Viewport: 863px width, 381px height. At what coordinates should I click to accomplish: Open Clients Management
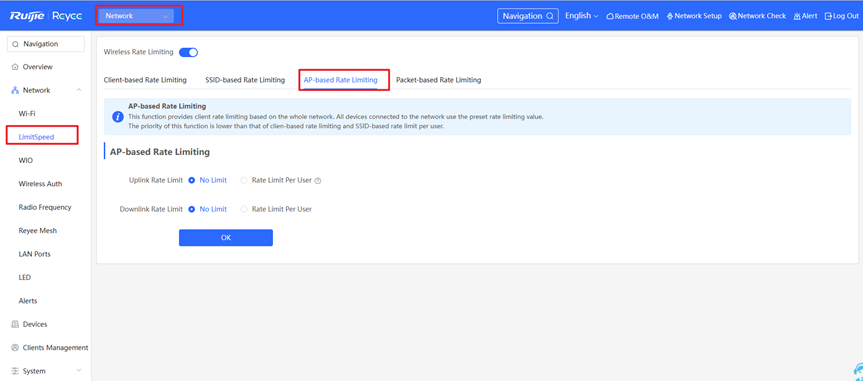[55, 348]
